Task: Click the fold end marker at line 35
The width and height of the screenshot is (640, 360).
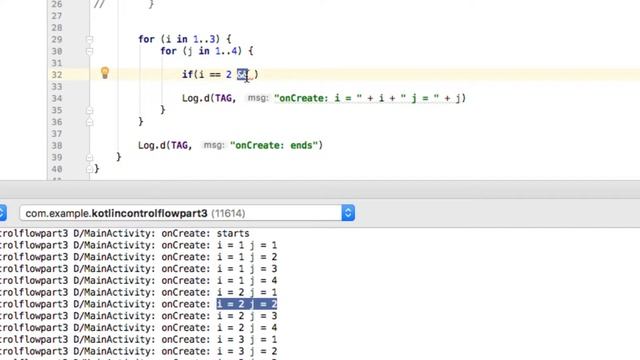Action: [x=89, y=110]
